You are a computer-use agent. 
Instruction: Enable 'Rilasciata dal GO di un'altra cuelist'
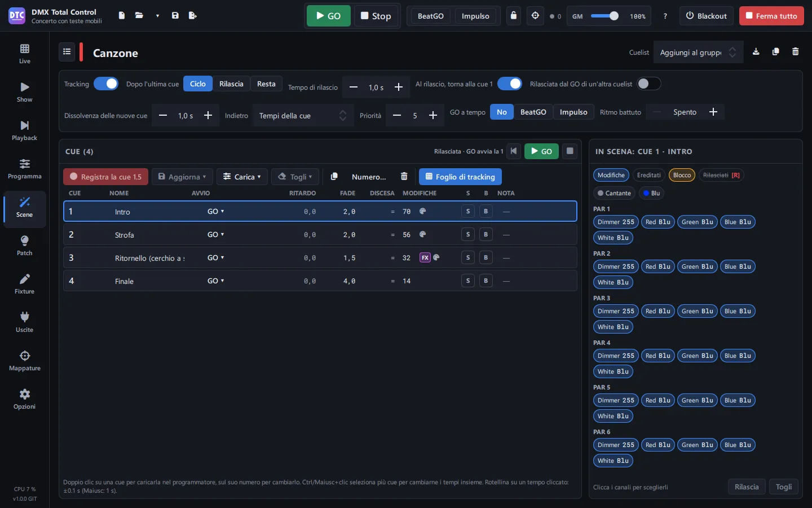click(x=649, y=84)
